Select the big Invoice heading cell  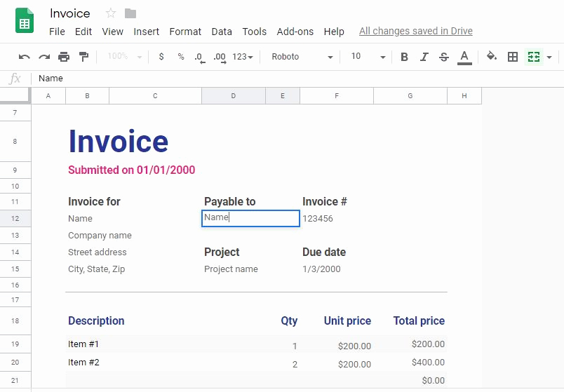coord(119,142)
